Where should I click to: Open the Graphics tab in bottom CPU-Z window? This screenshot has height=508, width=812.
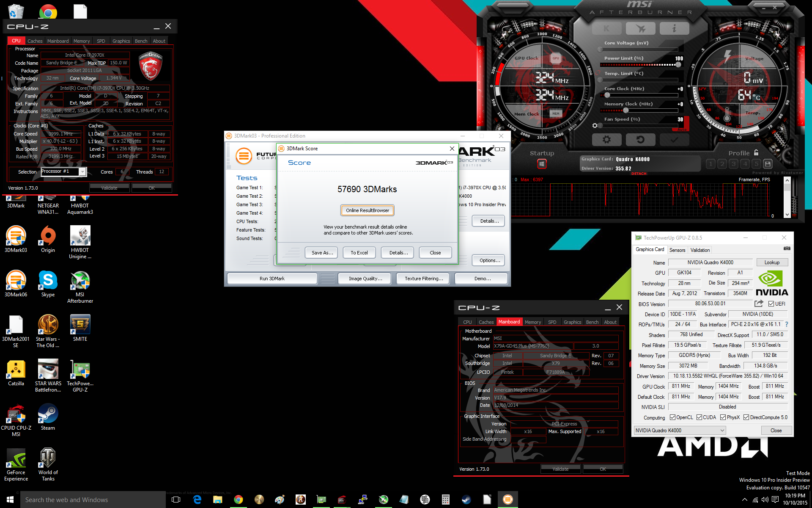573,322
